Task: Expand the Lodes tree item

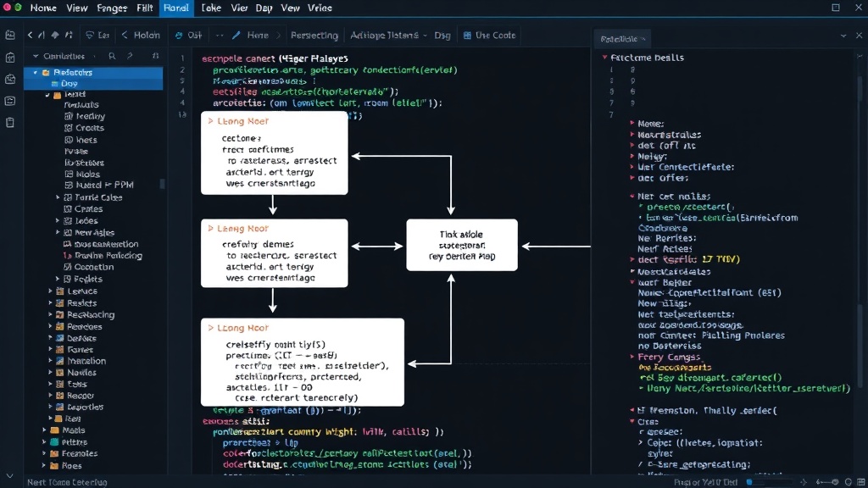Action: tap(58, 220)
